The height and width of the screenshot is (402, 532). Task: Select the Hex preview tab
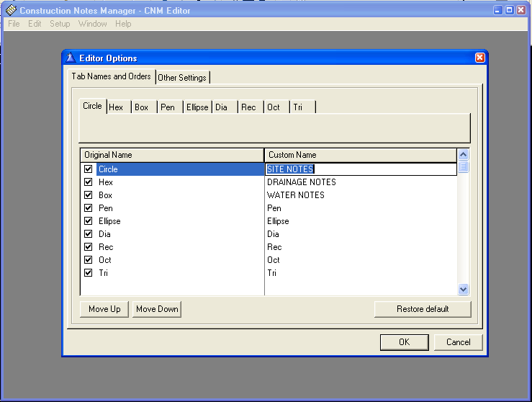click(x=117, y=107)
